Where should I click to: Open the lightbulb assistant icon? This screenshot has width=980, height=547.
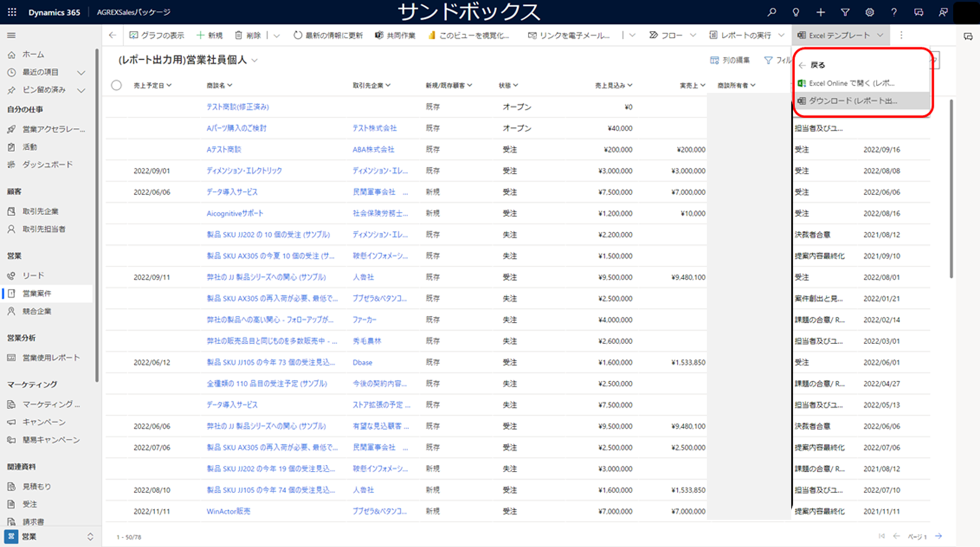click(796, 12)
